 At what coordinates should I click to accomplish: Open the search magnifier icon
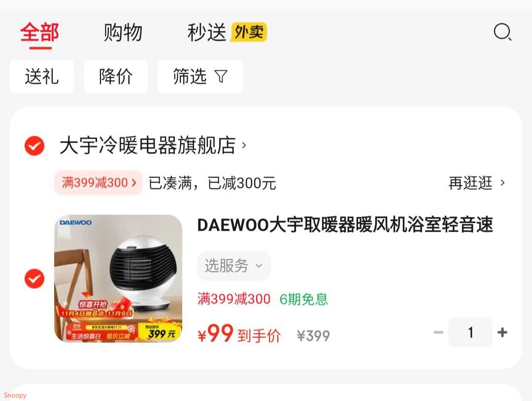[x=502, y=32]
